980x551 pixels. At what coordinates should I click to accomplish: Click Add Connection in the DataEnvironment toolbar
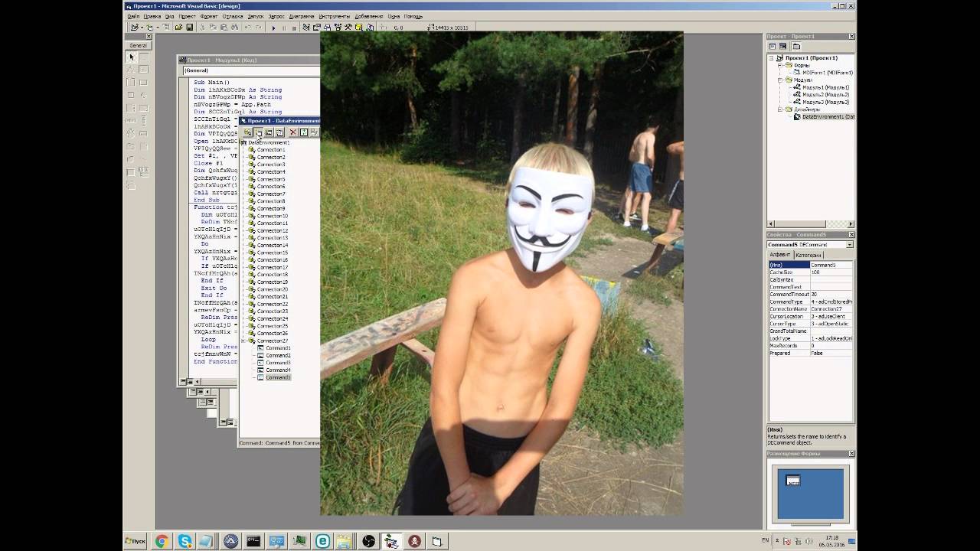pyautogui.click(x=247, y=132)
